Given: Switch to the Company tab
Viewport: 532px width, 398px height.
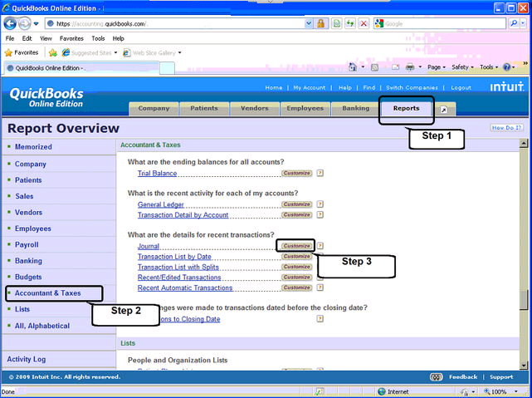Looking at the screenshot, I should (154, 109).
